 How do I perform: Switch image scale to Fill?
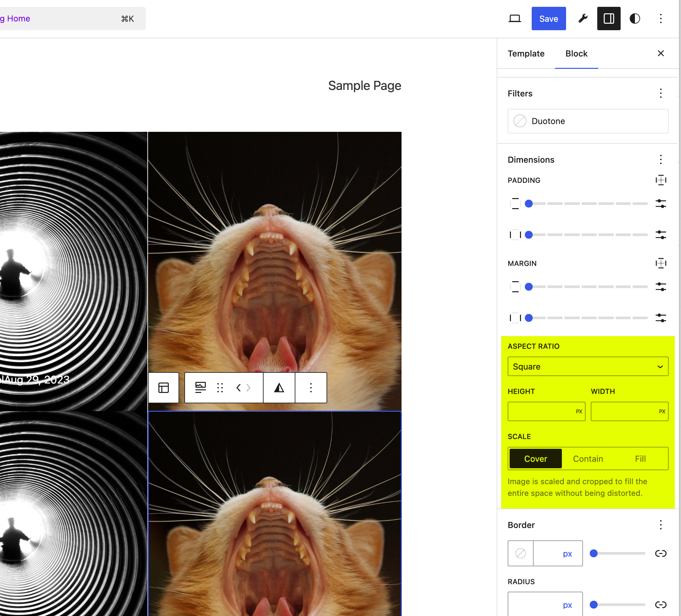[640, 459]
